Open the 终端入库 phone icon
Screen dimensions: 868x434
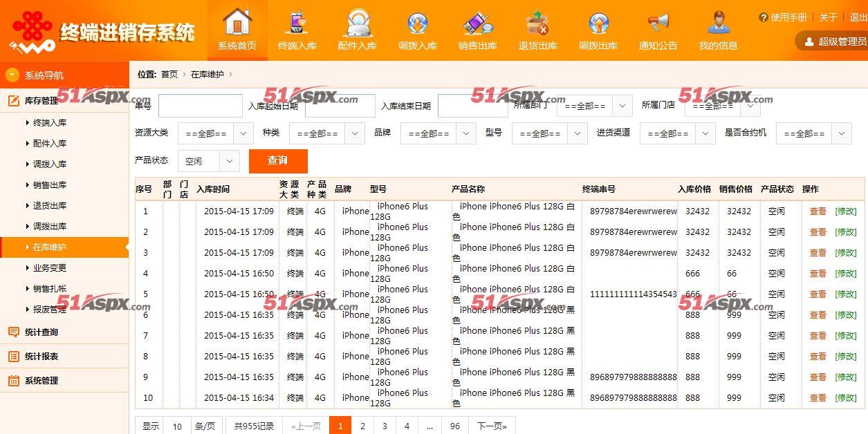point(297,23)
